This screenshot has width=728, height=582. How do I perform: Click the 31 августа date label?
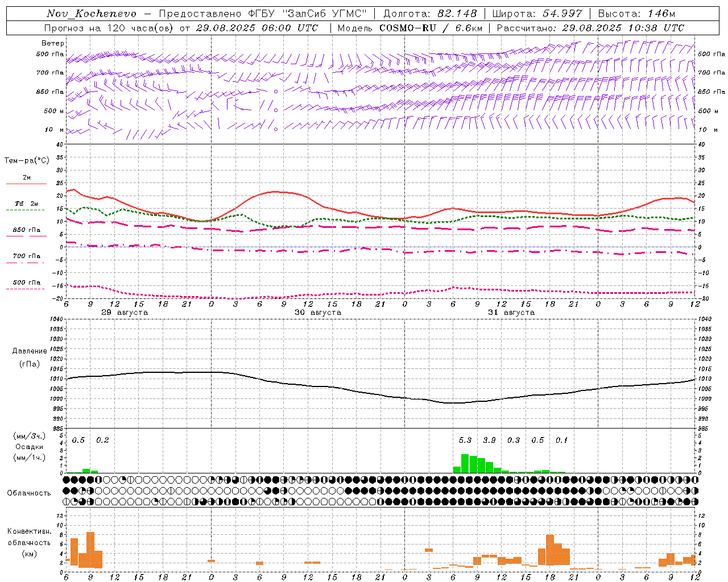(x=511, y=313)
